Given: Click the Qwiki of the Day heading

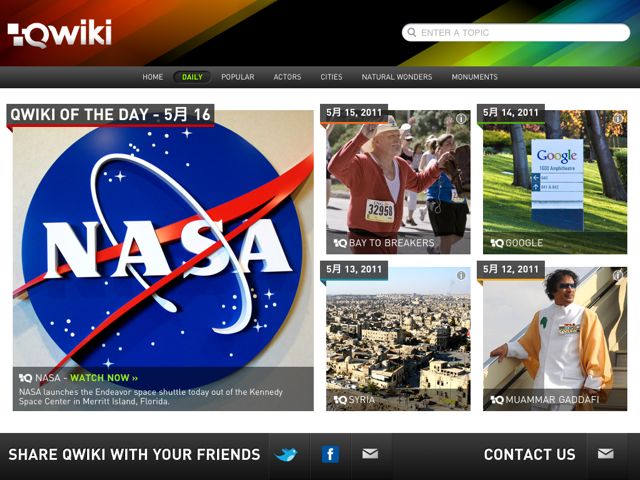Looking at the screenshot, I should 110,114.
